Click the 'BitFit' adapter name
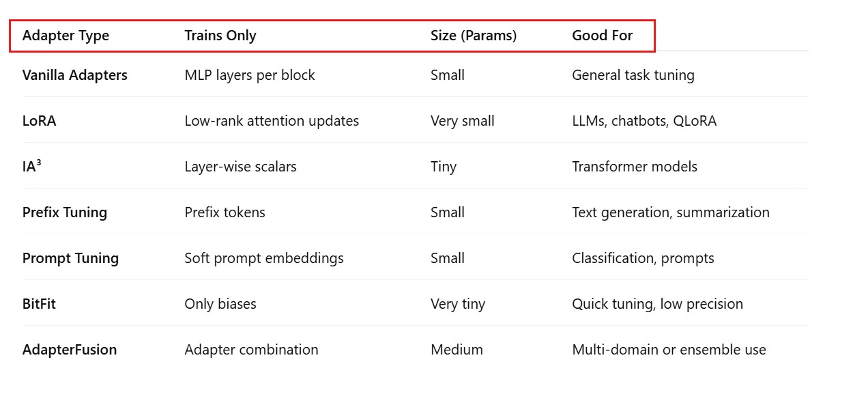This screenshot has width=868, height=416. point(39,304)
